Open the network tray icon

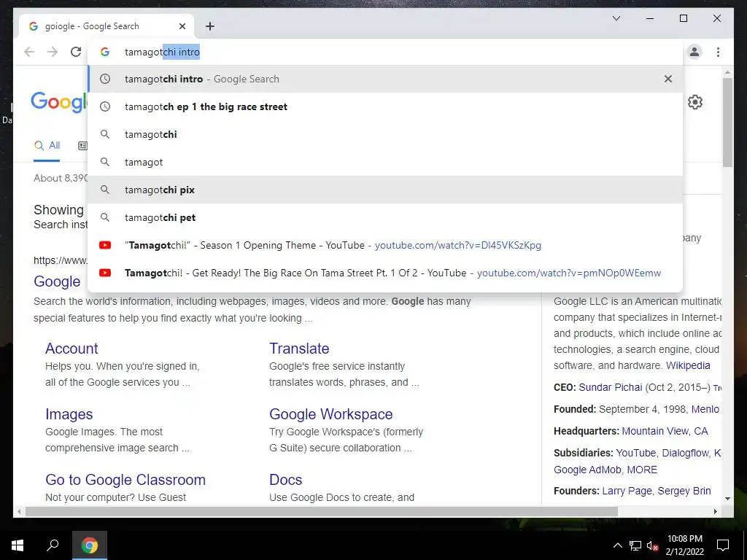[635, 545]
